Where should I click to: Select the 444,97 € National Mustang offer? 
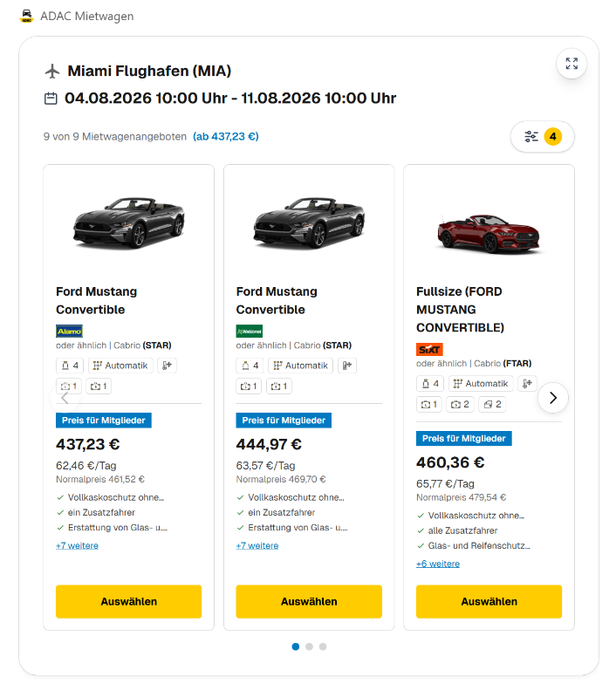tap(309, 602)
